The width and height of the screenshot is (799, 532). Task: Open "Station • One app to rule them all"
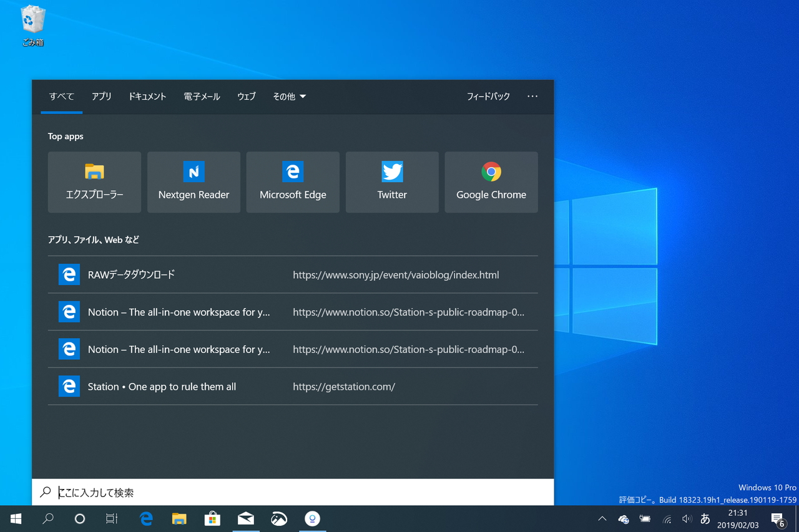[x=162, y=387]
